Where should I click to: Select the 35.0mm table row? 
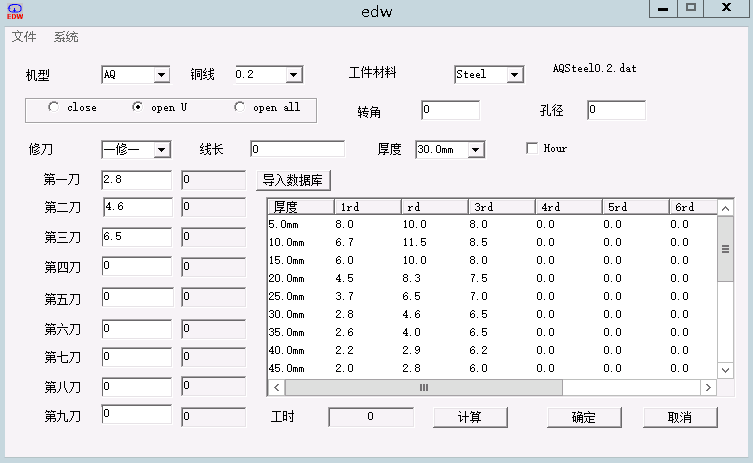(492, 332)
